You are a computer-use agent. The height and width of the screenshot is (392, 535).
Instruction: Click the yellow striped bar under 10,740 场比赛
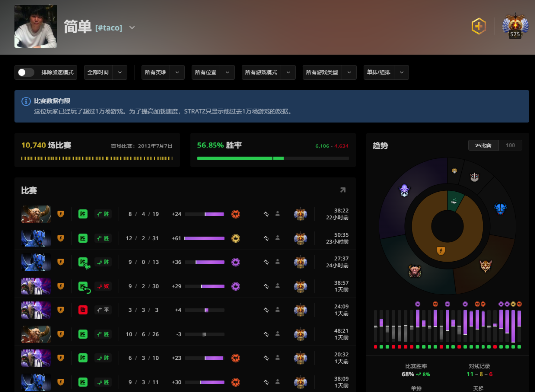pos(97,158)
